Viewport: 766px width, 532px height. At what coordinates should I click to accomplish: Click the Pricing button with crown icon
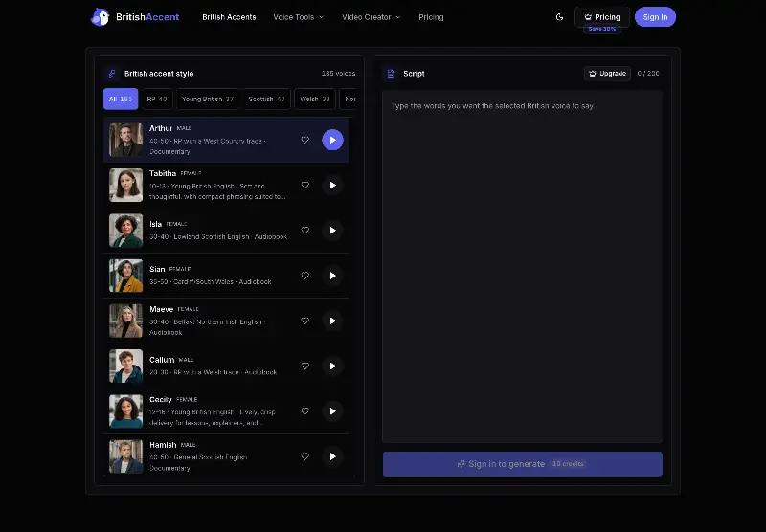(602, 17)
